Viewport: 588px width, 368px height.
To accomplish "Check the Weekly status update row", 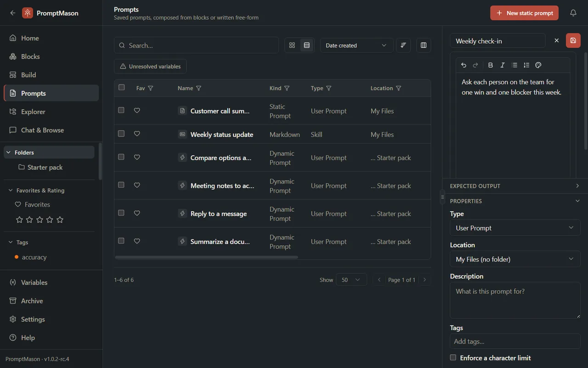I will coord(121,133).
